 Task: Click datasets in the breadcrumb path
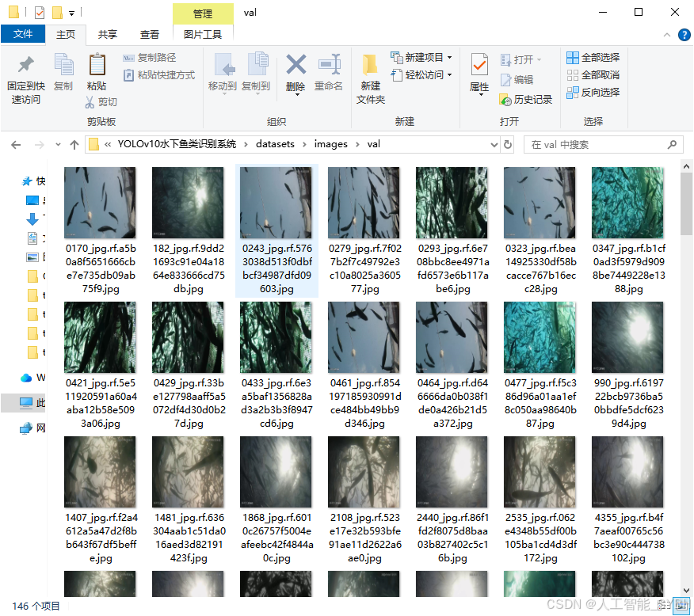click(x=275, y=144)
